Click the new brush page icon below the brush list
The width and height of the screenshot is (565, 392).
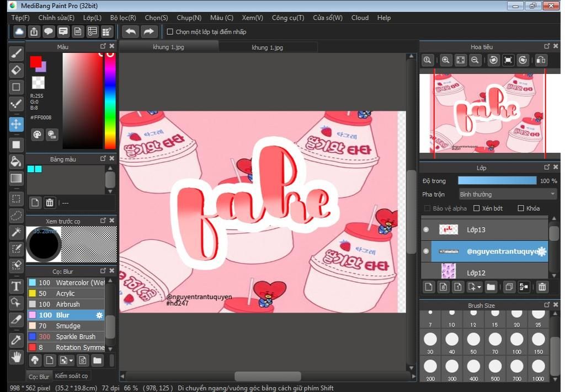(49, 360)
